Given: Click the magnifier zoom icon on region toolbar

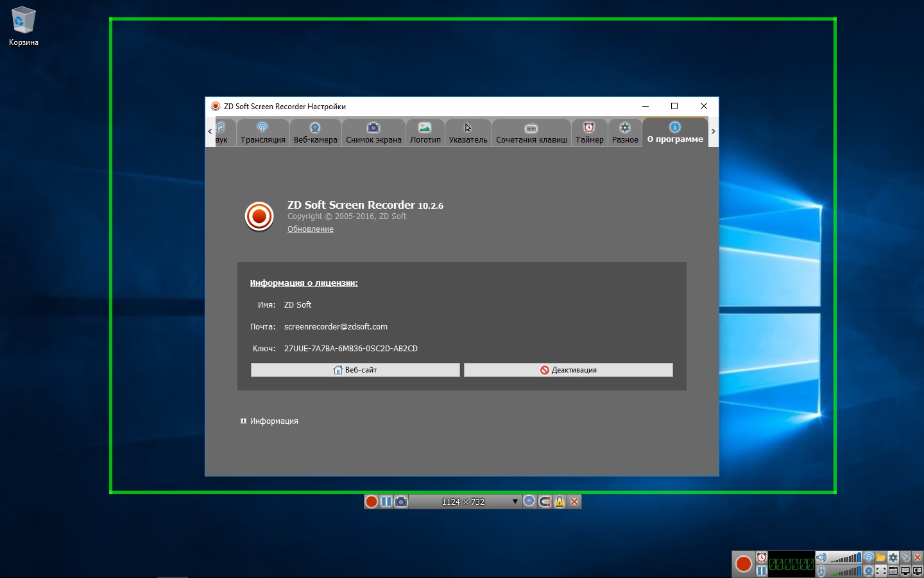Looking at the screenshot, I should coord(529,502).
